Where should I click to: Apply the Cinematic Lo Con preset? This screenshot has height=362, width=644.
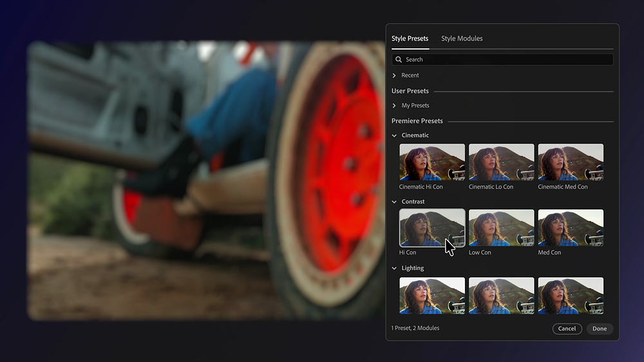coord(501,162)
